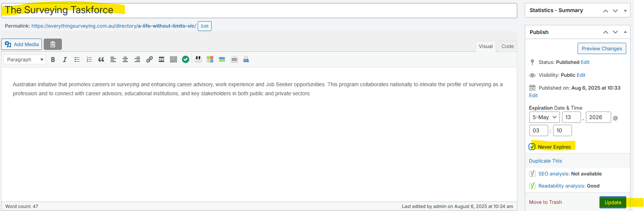
Task: Move the Publish panel up
Action: click(606, 32)
